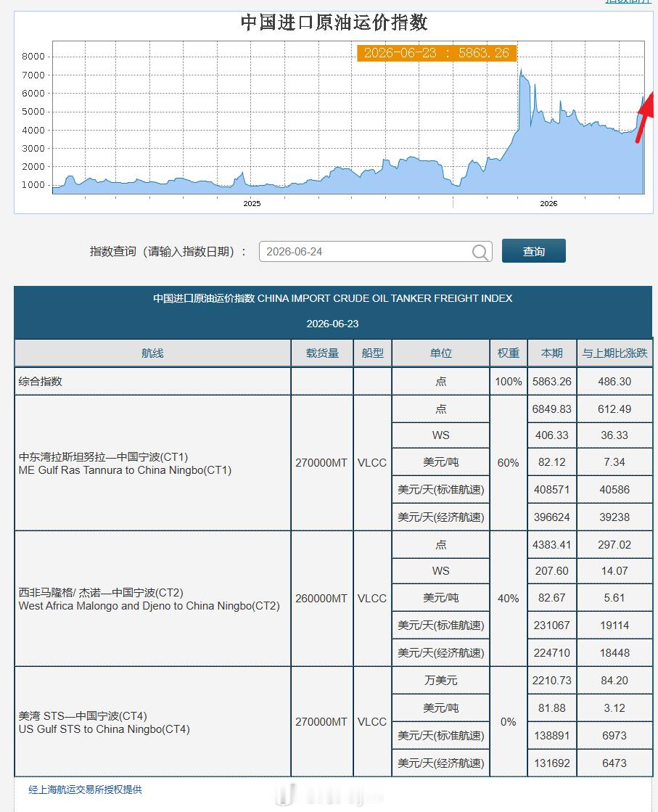The image size is (658, 812).
Task: Click CT2 standard speed value 231067
Action: point(552,626)
